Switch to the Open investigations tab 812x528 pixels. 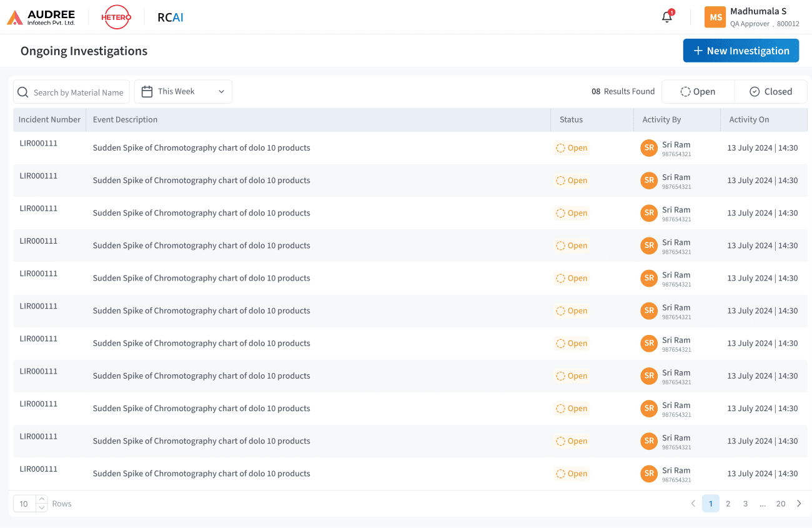(x=698, y=92)
